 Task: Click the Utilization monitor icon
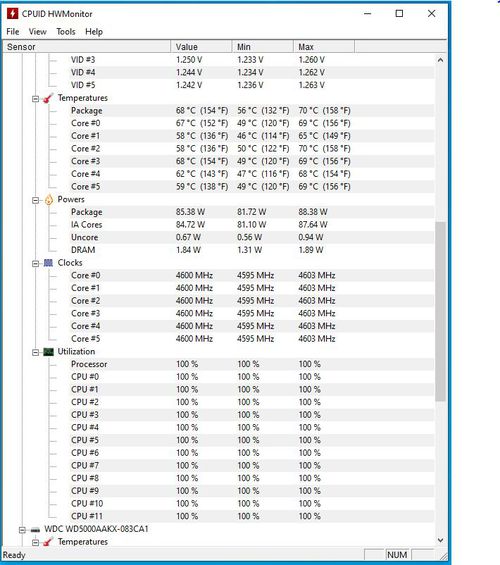[48, 352]
